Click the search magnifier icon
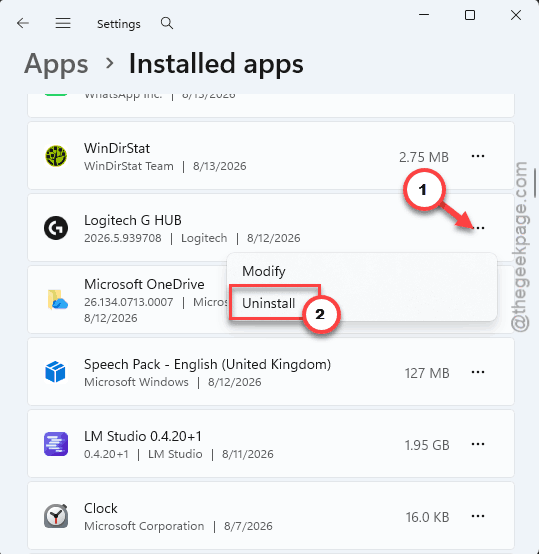 click(167, 23)
